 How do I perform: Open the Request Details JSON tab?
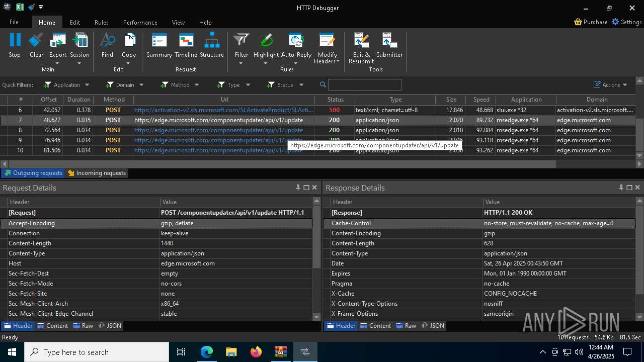[110, 326]
